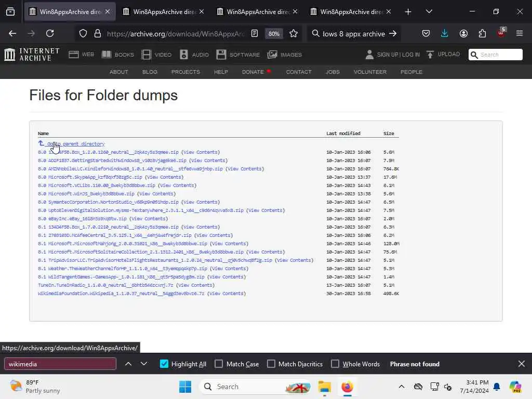This screenshot has width=532, height=399.
Task: View contents of TuneIn.TuneInRadio archive
Action: [195, 285]
